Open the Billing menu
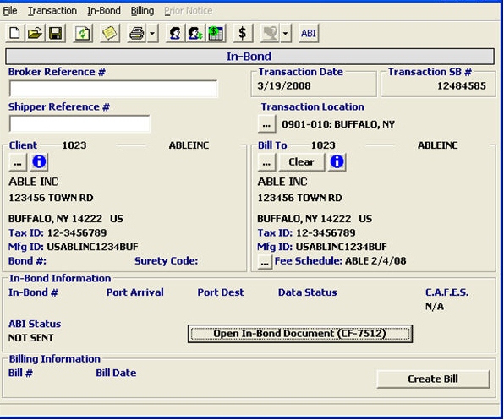This screenshot has width=504, height=420. pos(142,11)
